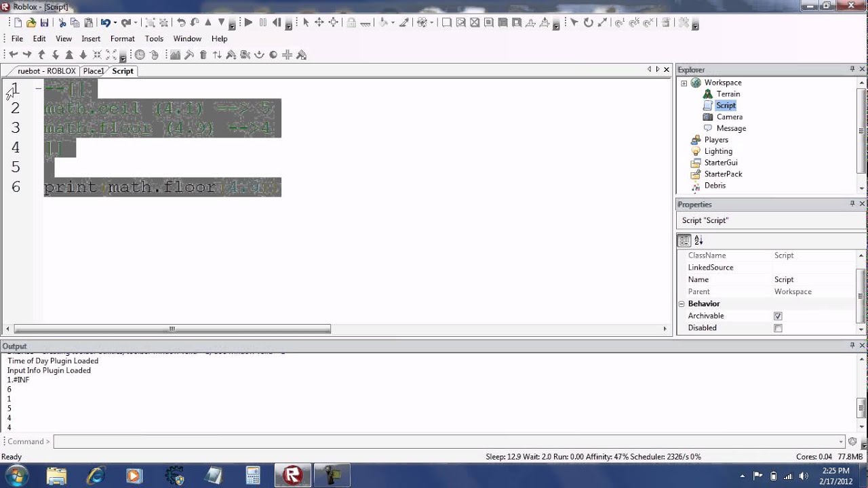Viewport: 868px width, 488px height.
Task: Switch to the Place1 tab
Action: (x=94, y=70)
